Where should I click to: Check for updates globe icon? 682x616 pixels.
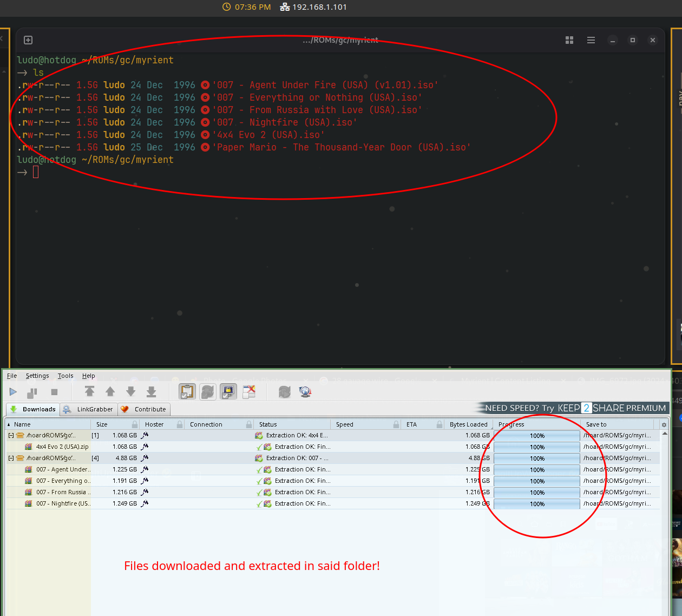click(305, 391)
